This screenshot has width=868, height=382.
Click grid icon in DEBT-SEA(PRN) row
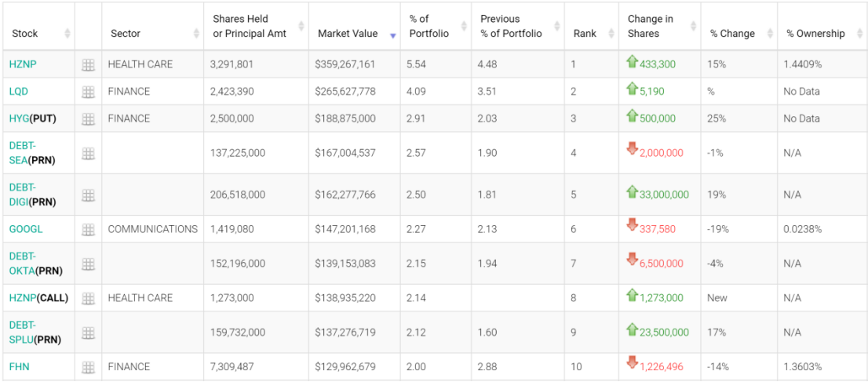(88, 154)
